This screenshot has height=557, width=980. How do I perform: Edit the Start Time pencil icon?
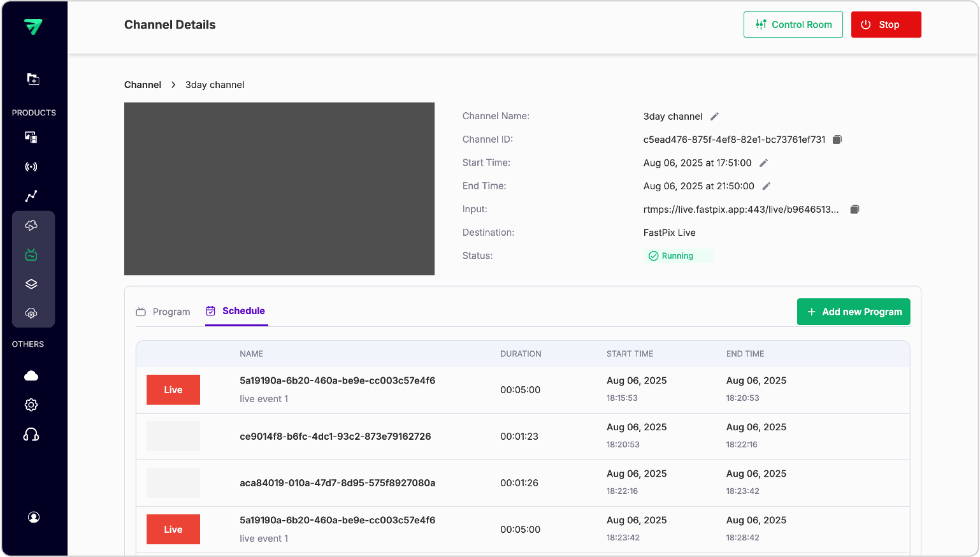(764, 163)
